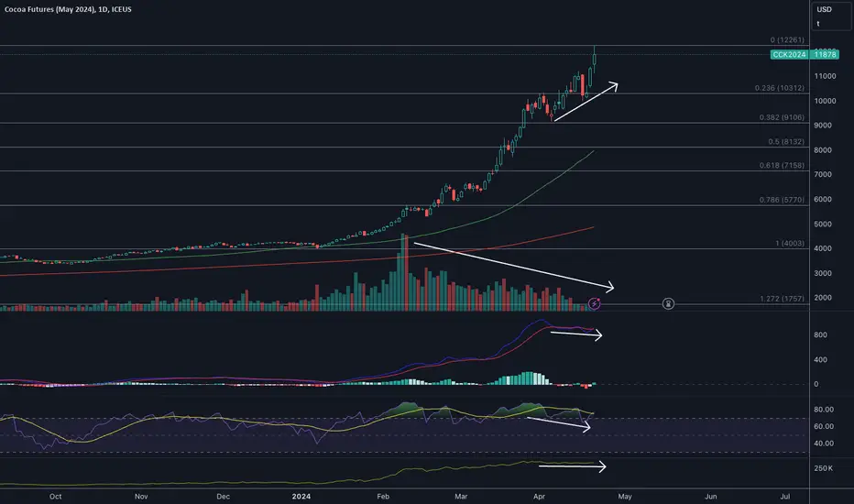The image size is (854, 504).
Task: Click the chart title 'Cocoa Futures (May 2024)'
Action: (49, 9)
